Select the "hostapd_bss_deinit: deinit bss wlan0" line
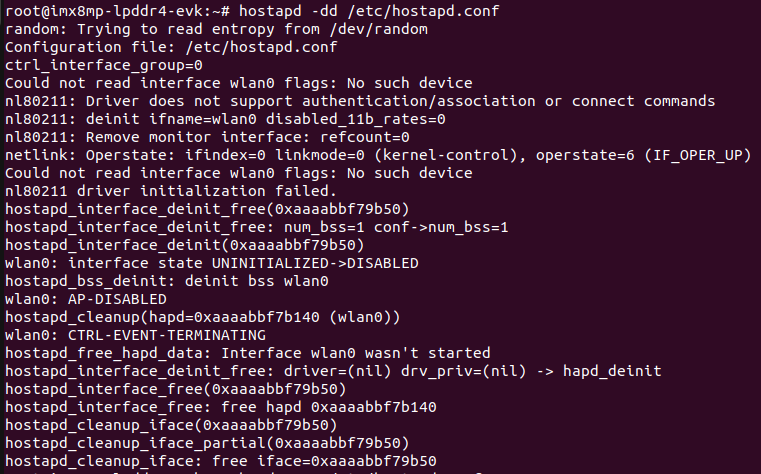761x474 pixels. point(166,281)
